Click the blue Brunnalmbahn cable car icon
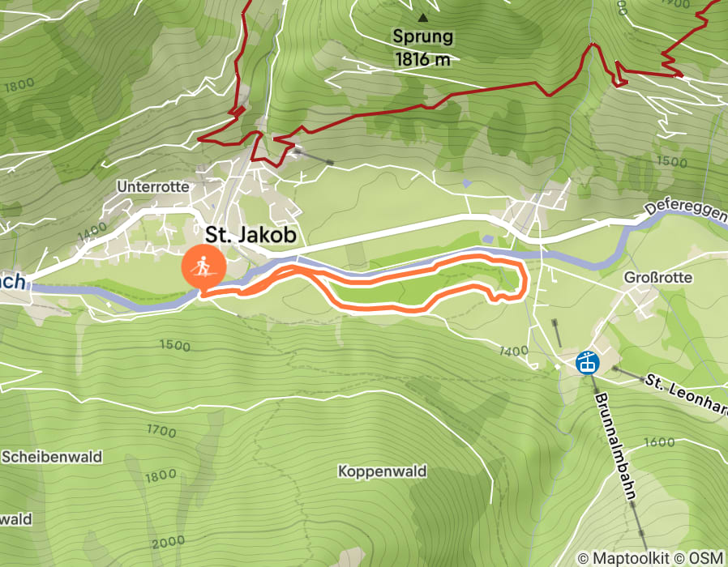 (587, 362)
